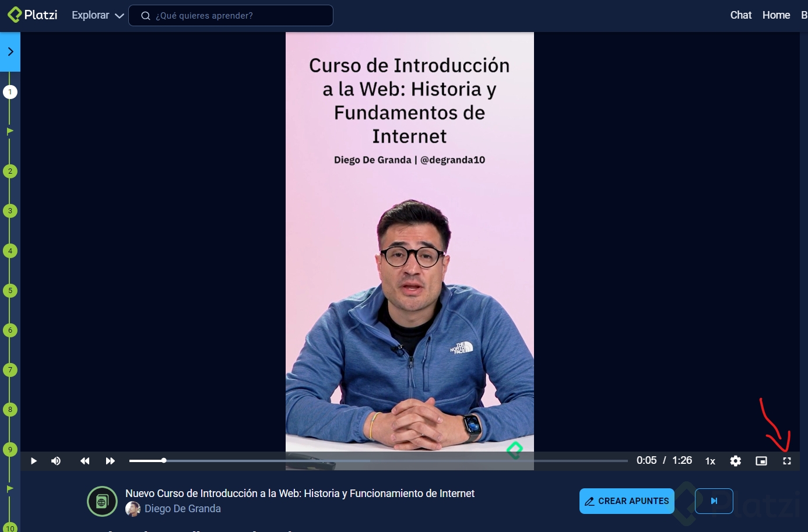Viewport: 808px width, 532px height.
Task: Fast forward the video
Action: (x=110, y=461)
